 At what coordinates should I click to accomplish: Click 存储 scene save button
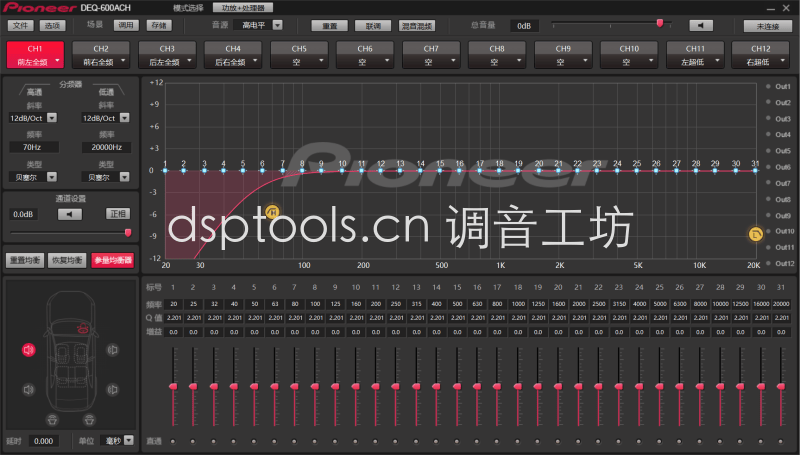(159, 25)
